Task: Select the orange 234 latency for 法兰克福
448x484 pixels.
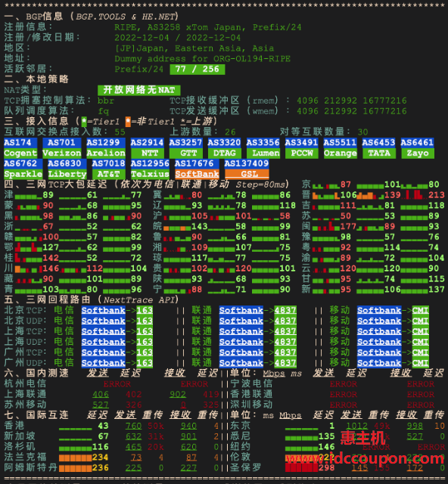Action: pyautogui.click(x=101, y=457)
